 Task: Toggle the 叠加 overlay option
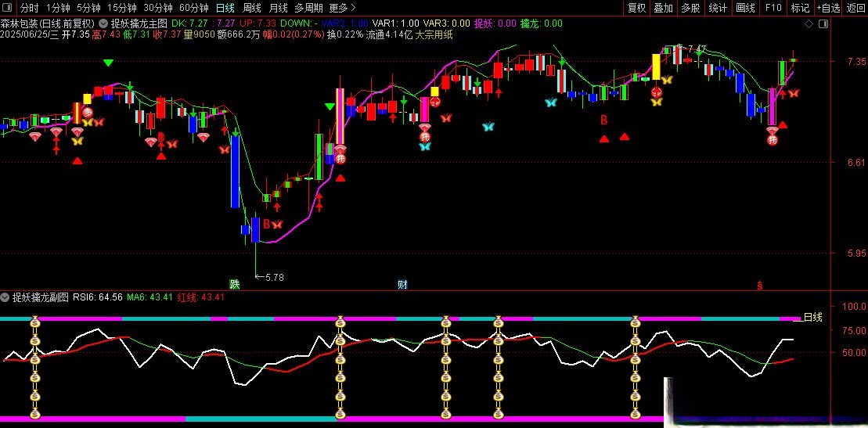[663, 8]
